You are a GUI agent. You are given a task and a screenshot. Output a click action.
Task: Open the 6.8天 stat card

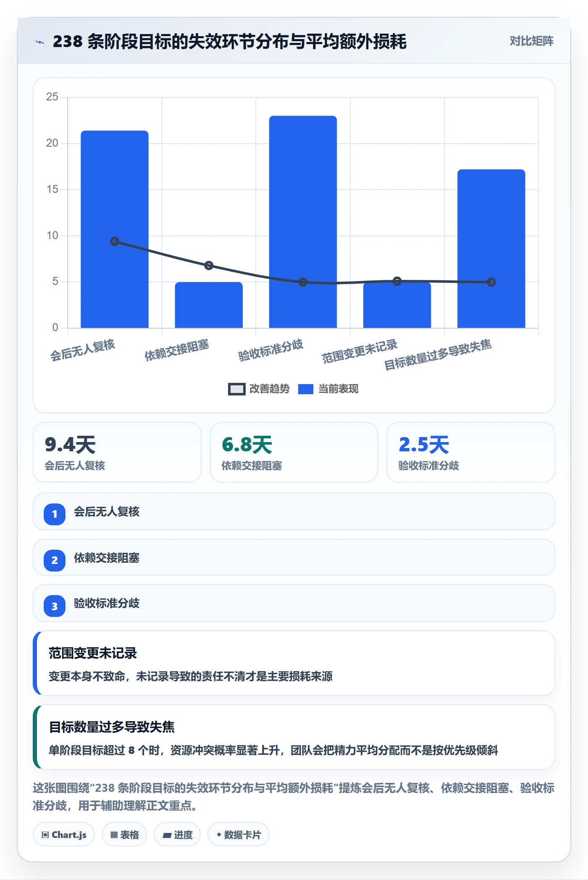[x=294, y=452]
